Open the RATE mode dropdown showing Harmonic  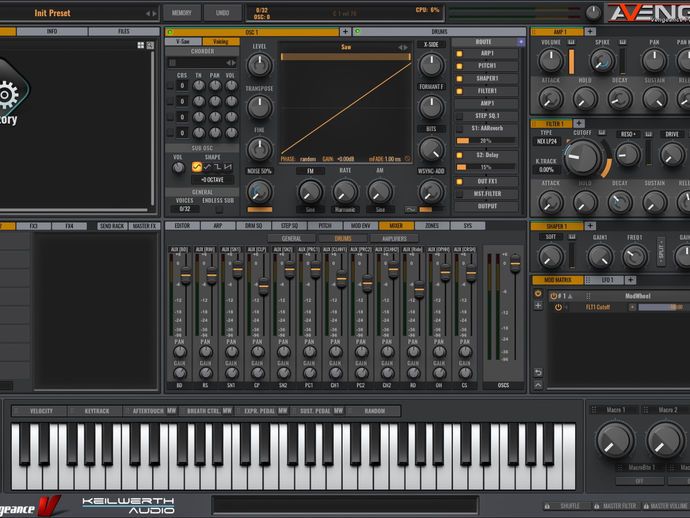(345, 210)
